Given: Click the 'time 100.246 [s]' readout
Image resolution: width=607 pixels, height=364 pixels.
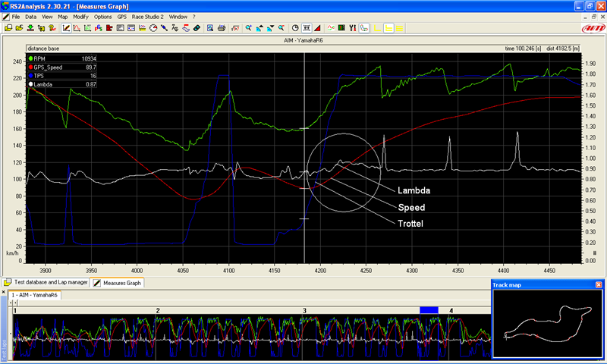Looking at the screenshot, I should point(523,49).
